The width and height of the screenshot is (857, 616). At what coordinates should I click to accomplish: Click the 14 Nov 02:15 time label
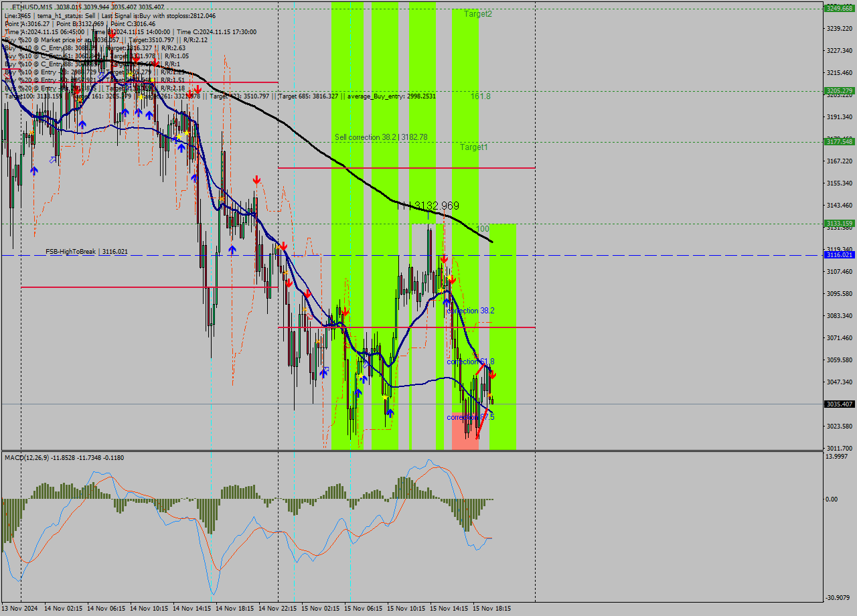coord(63,609)
